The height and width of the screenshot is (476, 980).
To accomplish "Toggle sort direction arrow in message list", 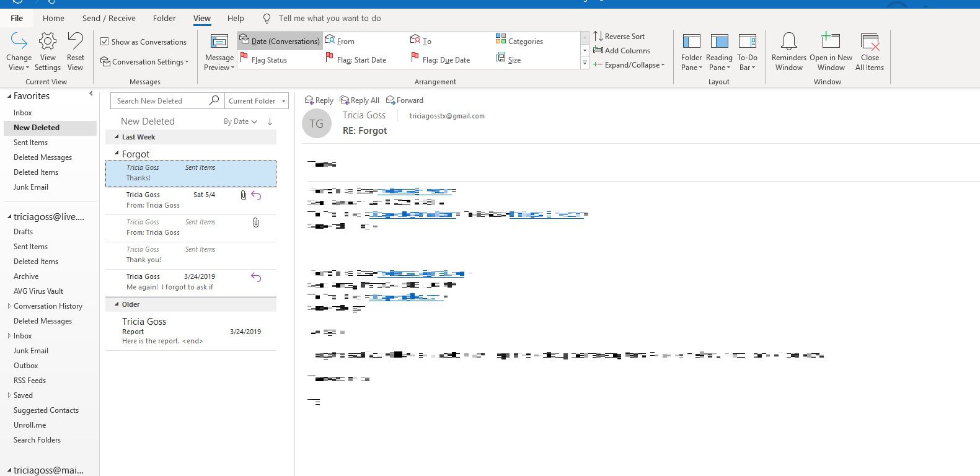I will click(270, 121).
